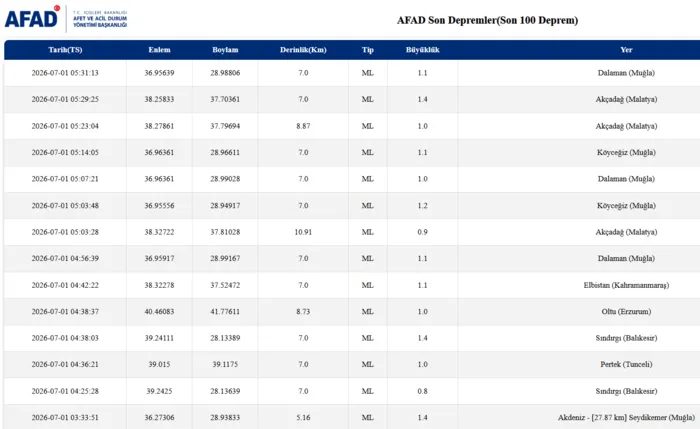Click timestamp 2026-07-01 05:14:05

pos(65,152)
